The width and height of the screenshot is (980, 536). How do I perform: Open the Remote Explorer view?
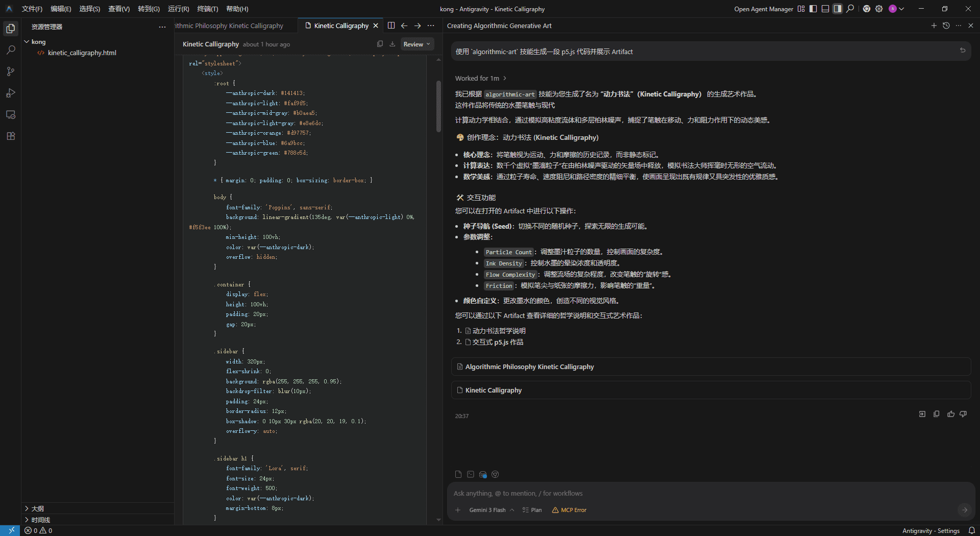point(11,114)
